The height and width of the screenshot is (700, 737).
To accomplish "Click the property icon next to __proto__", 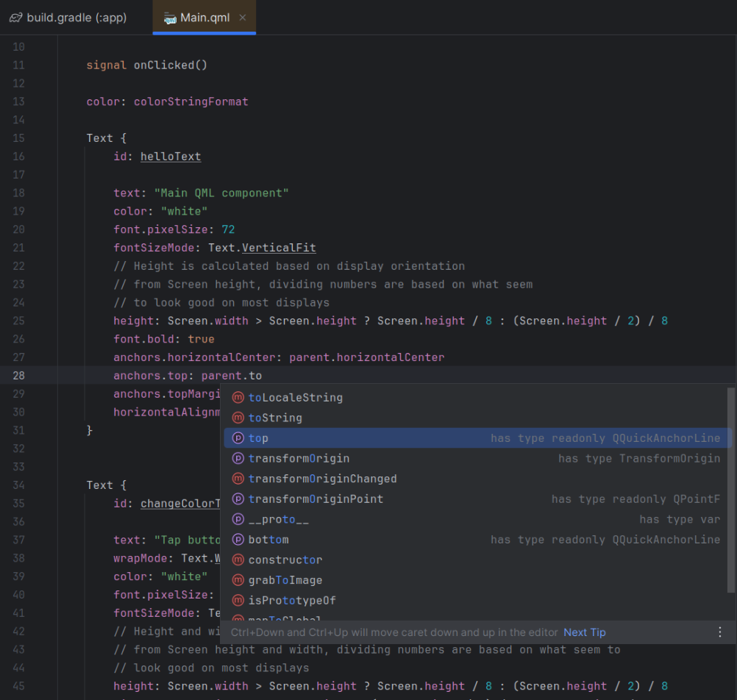I will coord(238,519).
